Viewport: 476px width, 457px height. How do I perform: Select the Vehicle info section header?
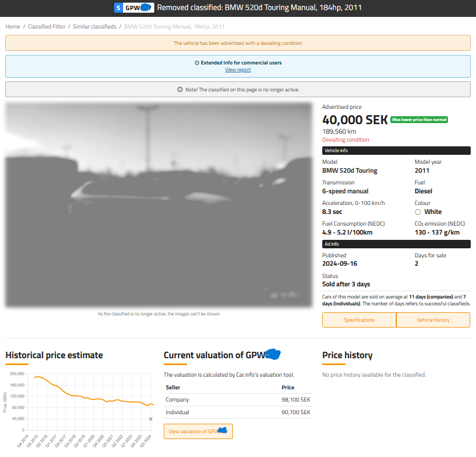[x=396, y=151]
